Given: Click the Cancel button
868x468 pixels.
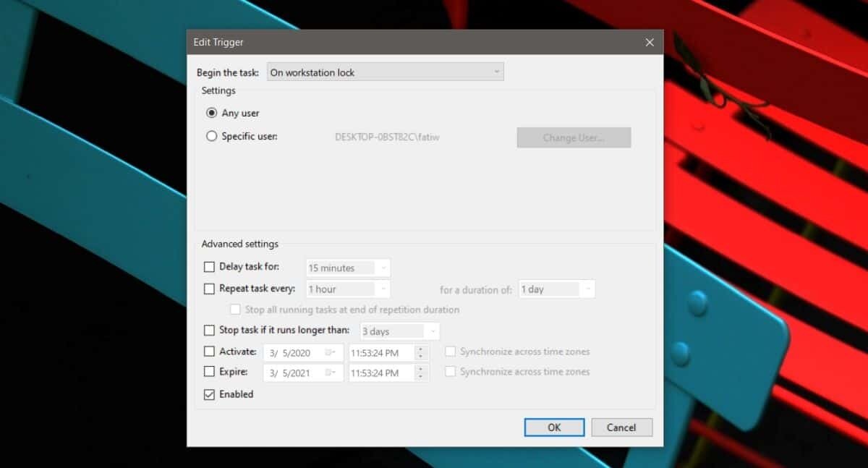Looking at the screenshot, I should point(621,427).
